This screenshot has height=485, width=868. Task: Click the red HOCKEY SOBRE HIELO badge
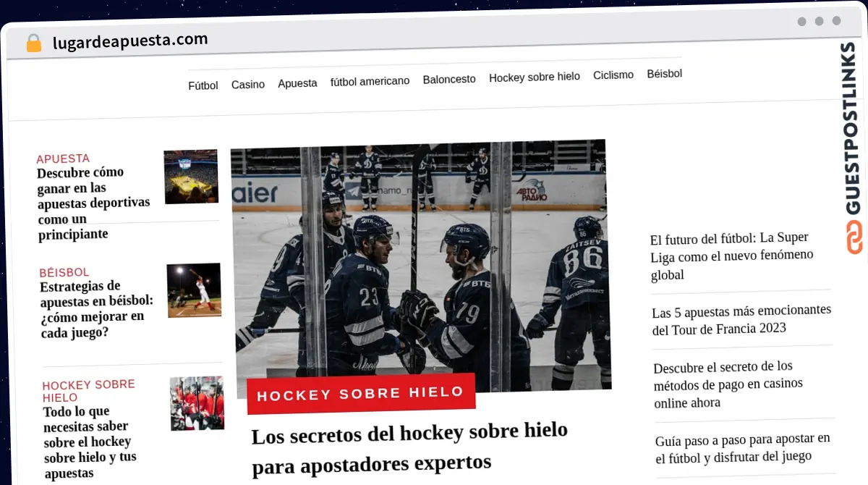[361, 394]
